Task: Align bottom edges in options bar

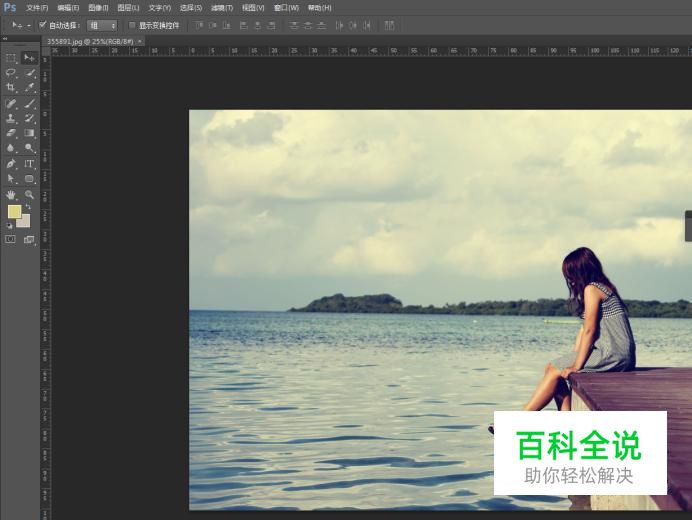Action: point(226,26)
